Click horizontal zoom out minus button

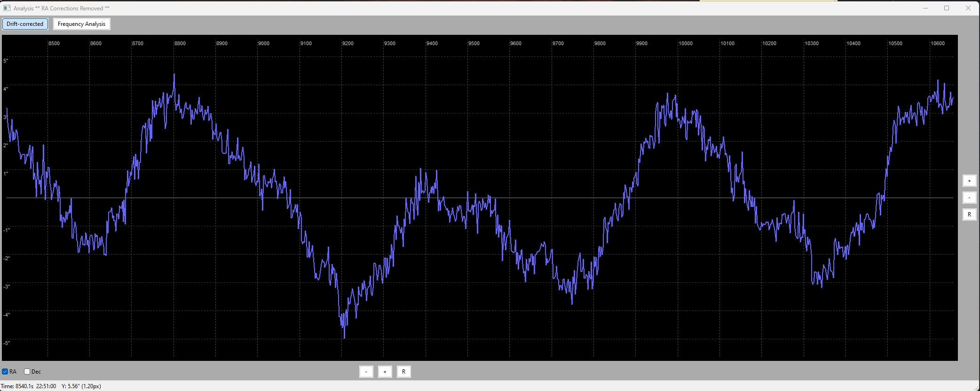point(366,372)
